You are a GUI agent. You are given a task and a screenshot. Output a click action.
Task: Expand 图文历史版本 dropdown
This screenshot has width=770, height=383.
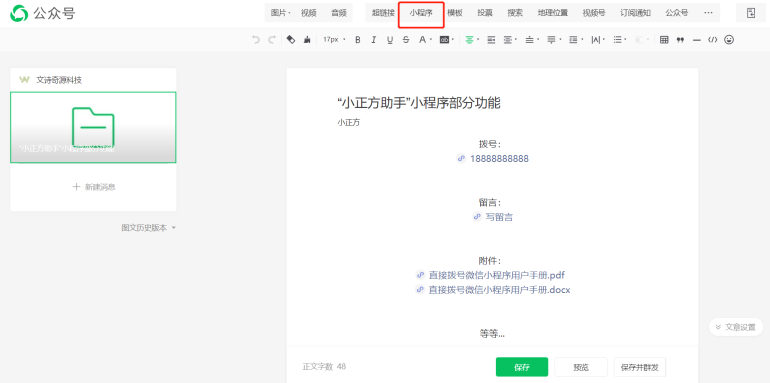coord(148,228)
